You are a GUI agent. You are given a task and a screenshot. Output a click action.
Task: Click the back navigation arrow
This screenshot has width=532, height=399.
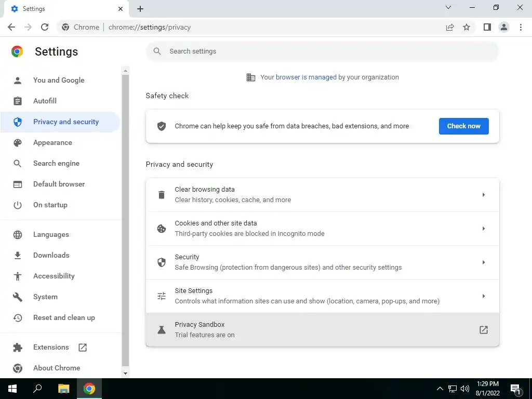(11, 27)
